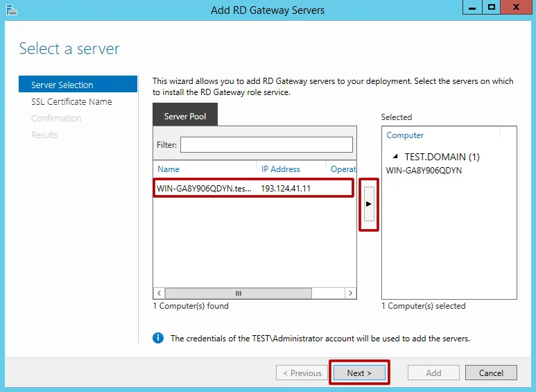Select WIN-GA8Y906QDYN in Selected list

point(424,170)
